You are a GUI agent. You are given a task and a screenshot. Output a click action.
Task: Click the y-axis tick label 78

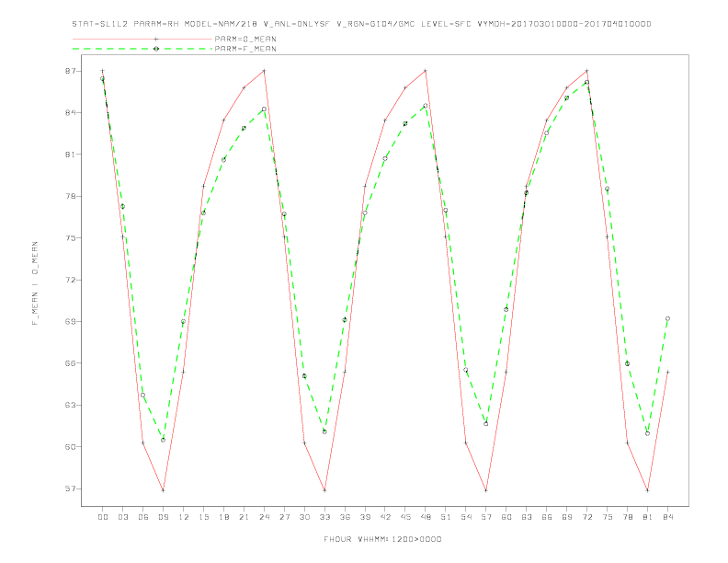point(71,196)
